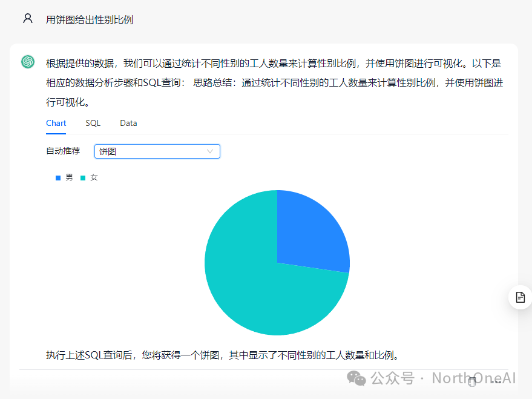
Task: Click the user prompt 用饼图给出性别比例
Action: tap(90, 20)
